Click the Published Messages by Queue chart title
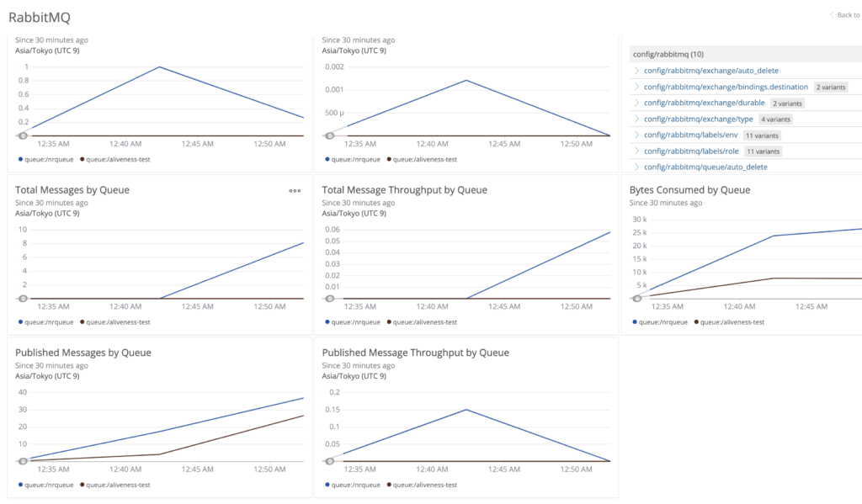The height and width of the screenshot is (504, 862). pyautogui.click(x=83, y=353)
